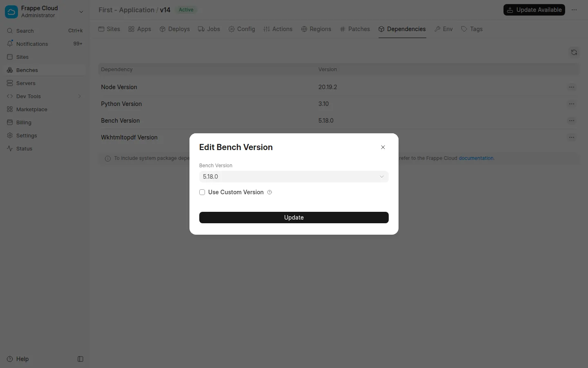Click the info icon in the notice bar
Screen dimensions: 588x368
tap(108, 159)
